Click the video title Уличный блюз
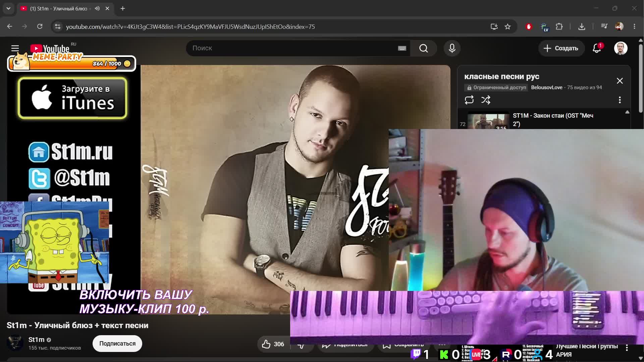This screenshot has width=644, height=362. pyautogui.click(x=77, y=325)
